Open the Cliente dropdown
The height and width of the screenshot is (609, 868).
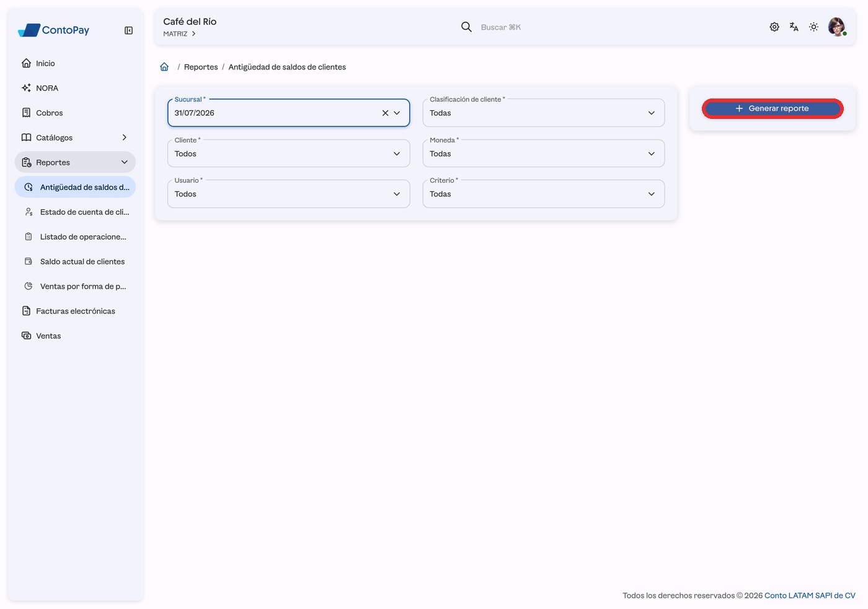pyautogui.click(x=288, y=154)
